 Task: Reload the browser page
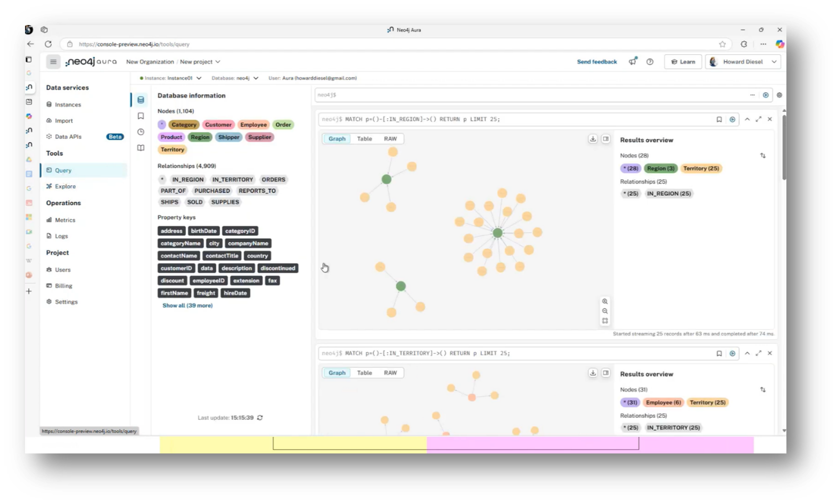tap(48, 44)
